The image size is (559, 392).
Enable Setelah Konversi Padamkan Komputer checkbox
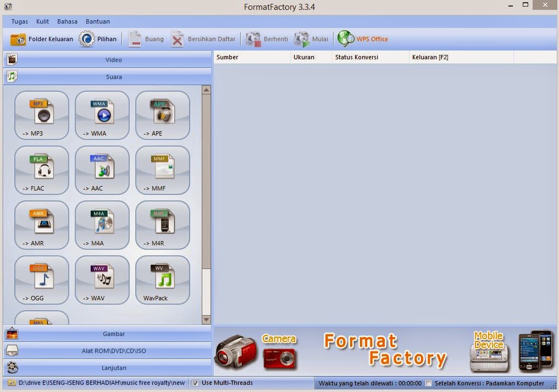point(429,383)
